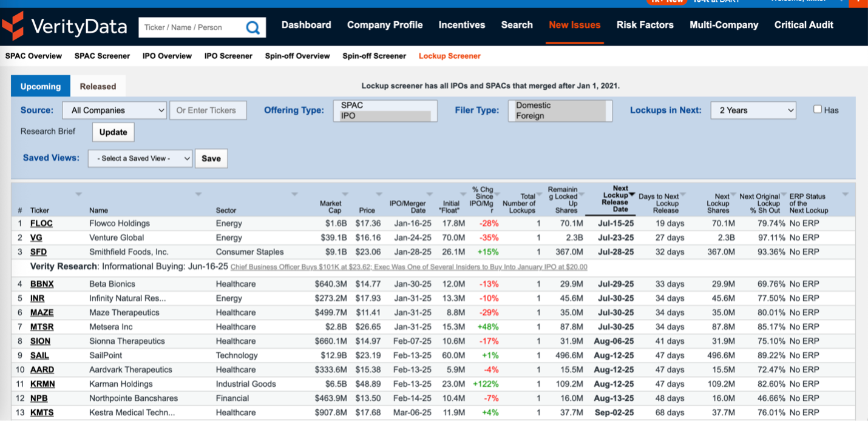Open the NPB ticker link
The image size is (868, 422).
coord(39,398)
